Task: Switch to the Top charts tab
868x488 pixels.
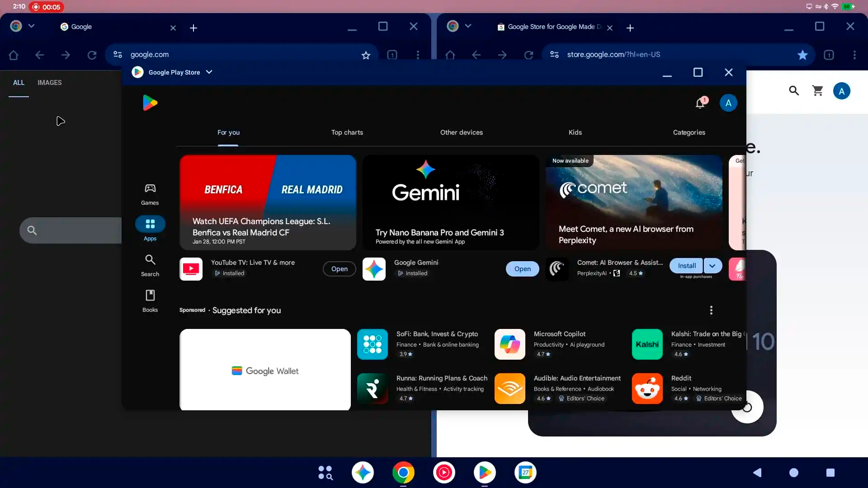Action: coord(347,132)
